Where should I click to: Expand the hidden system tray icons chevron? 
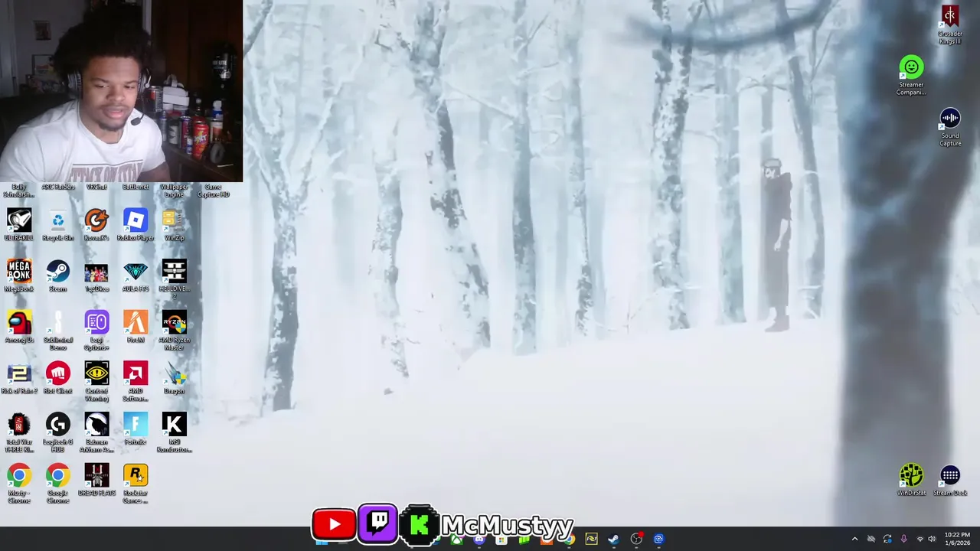coord(854,539)
